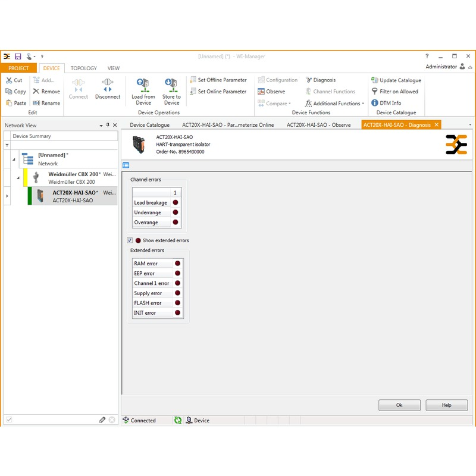Click the Device Summary filter input field
Viewport: 476px width, 476px height.
point(64,145)
